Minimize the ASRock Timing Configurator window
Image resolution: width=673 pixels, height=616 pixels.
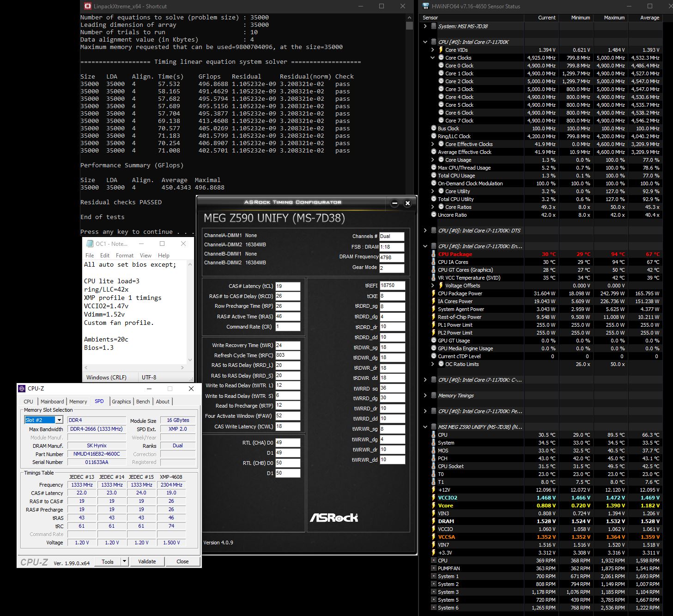tap(394, 203)
